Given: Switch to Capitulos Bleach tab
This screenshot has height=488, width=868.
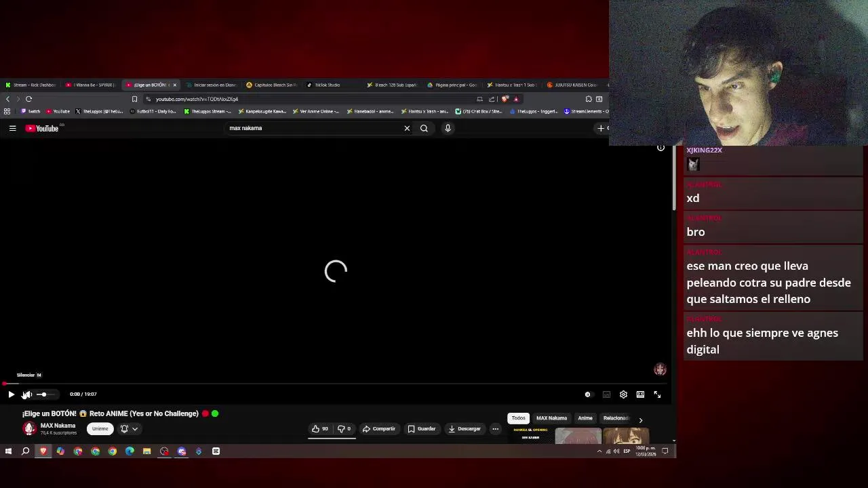Looking at the screenshot, I should (271, 85).
